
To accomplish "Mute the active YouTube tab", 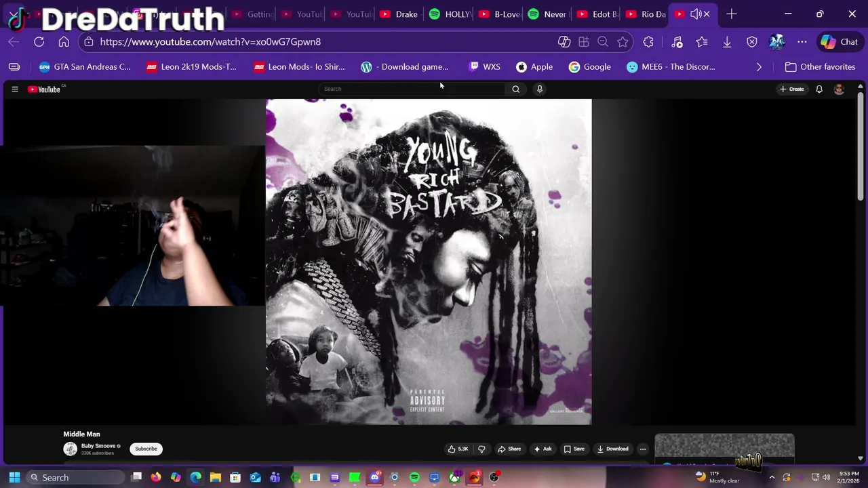I will pos(695,14).
